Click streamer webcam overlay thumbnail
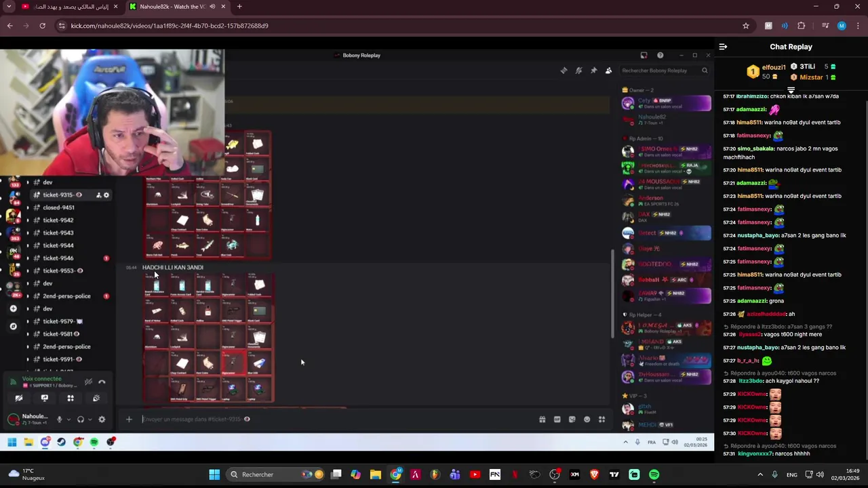 (112, 113)
